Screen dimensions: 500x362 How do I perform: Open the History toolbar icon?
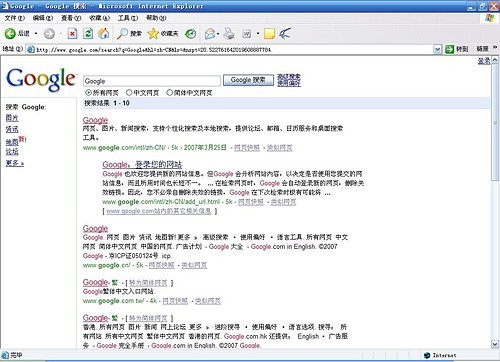[191, 33]
